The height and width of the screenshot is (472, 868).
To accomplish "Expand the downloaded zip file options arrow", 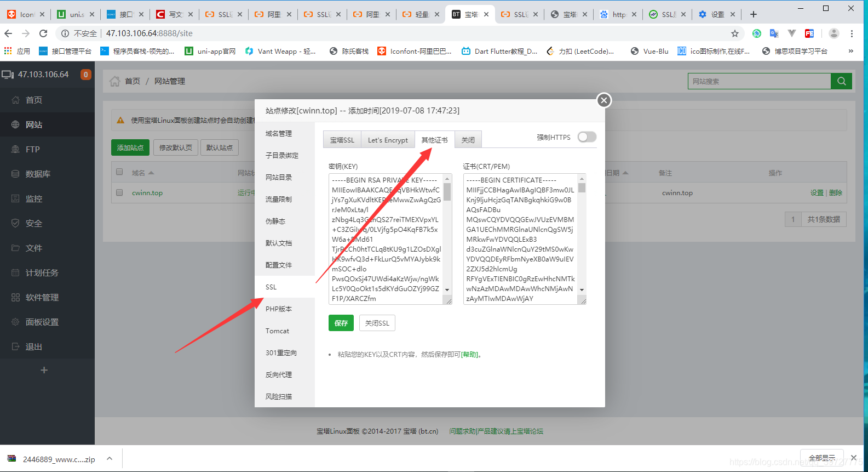I will tap(110, 459).
